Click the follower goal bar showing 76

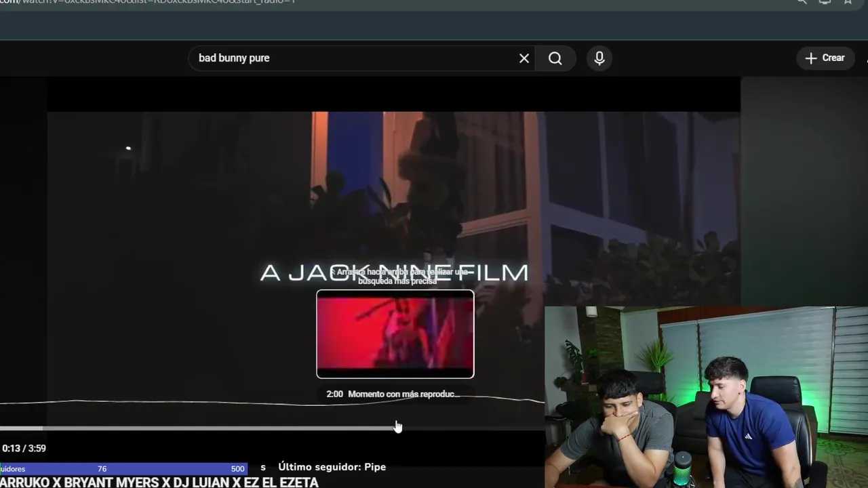(x=123, y=468)
